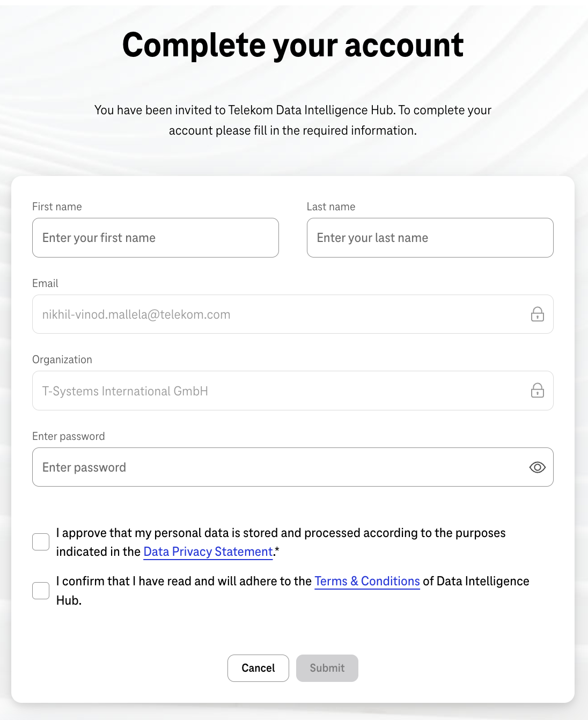The image size is (588, 720).
Task: Click the lock icon in the Email field
Action: coord(537,314)
